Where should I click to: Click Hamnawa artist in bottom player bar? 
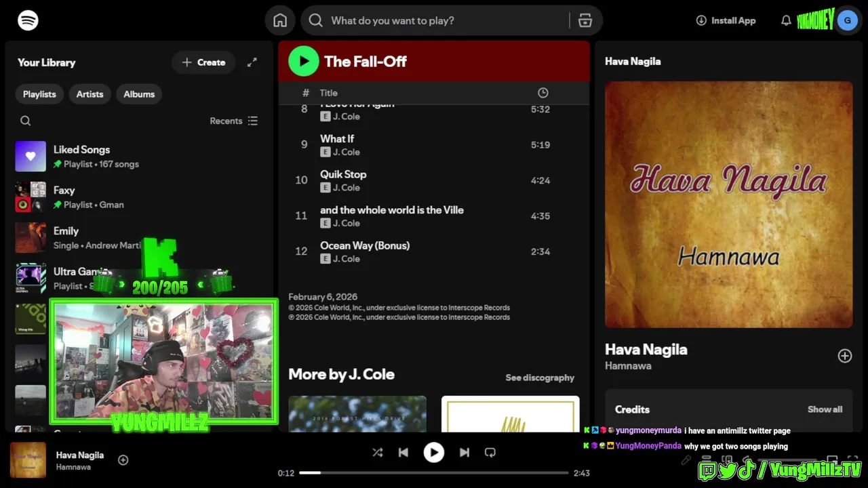tap(73, 467)
